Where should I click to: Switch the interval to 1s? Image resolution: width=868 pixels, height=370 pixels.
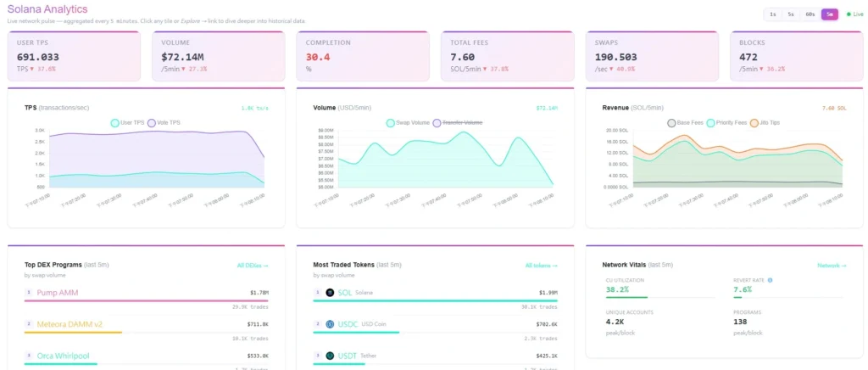click(x=773, y=14)
